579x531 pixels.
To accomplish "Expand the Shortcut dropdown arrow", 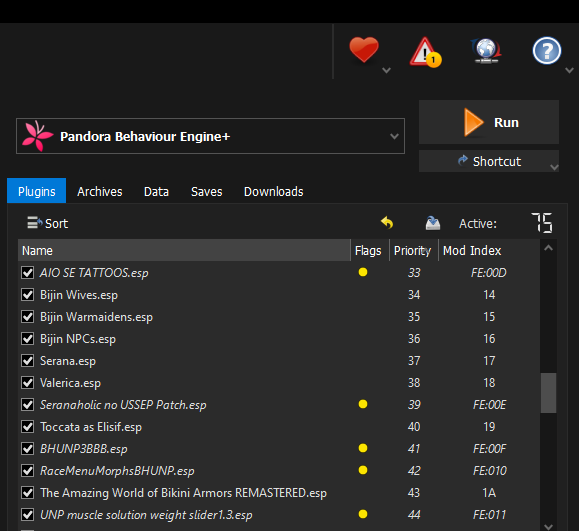I will pos(554,167).
